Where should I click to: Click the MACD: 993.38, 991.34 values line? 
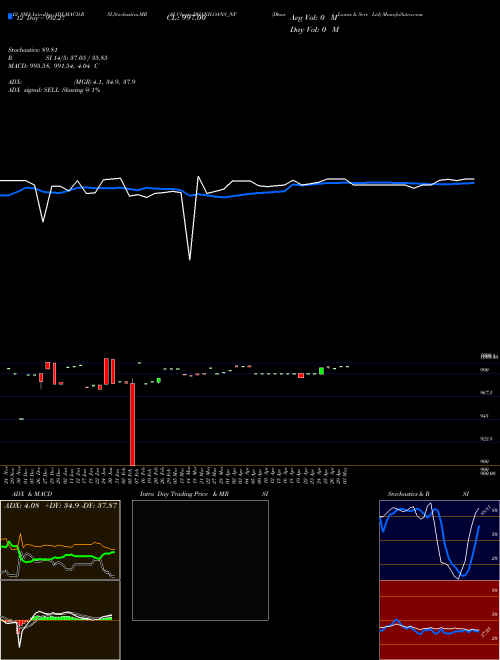[x=53, y=66]
